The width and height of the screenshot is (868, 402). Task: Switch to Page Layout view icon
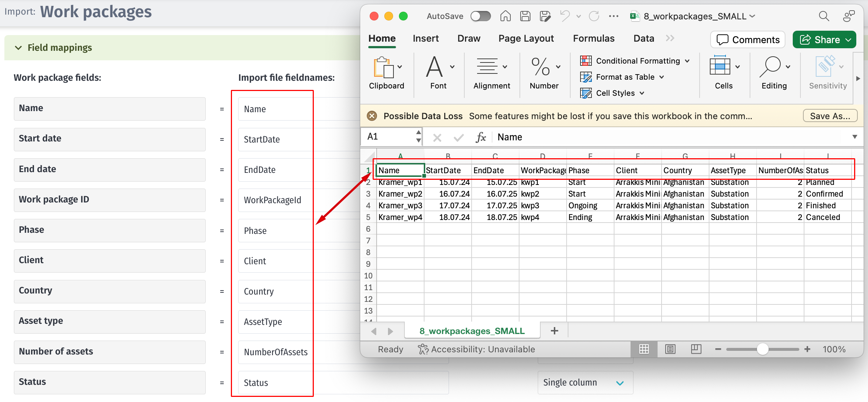670,349
